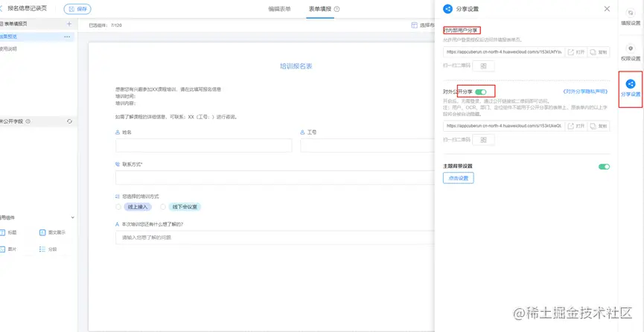644x332 pixels.
Task: Go back with the arrow beside 报名信息记录页
Action: click(1, 9)
